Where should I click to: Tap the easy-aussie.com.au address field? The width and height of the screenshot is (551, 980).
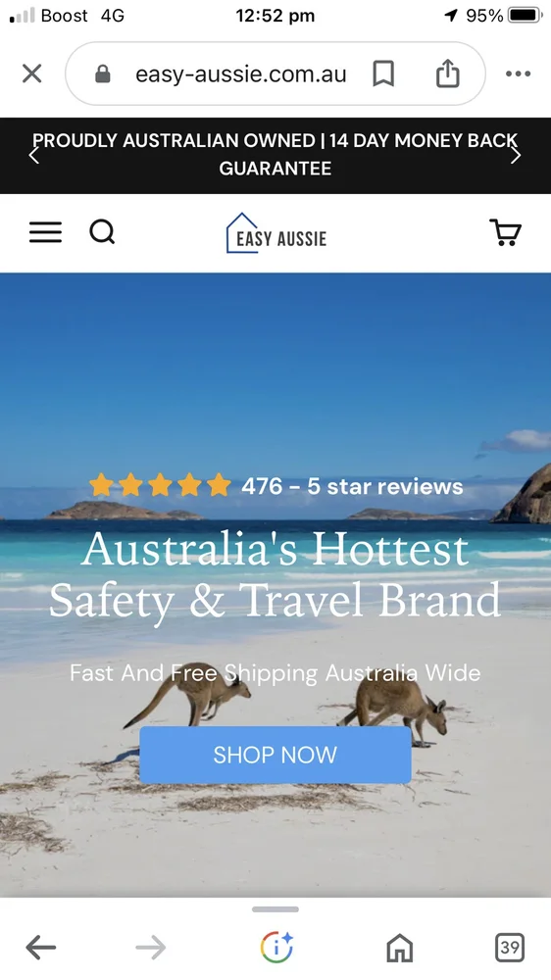pyautogui.click(x=241, y=73)
